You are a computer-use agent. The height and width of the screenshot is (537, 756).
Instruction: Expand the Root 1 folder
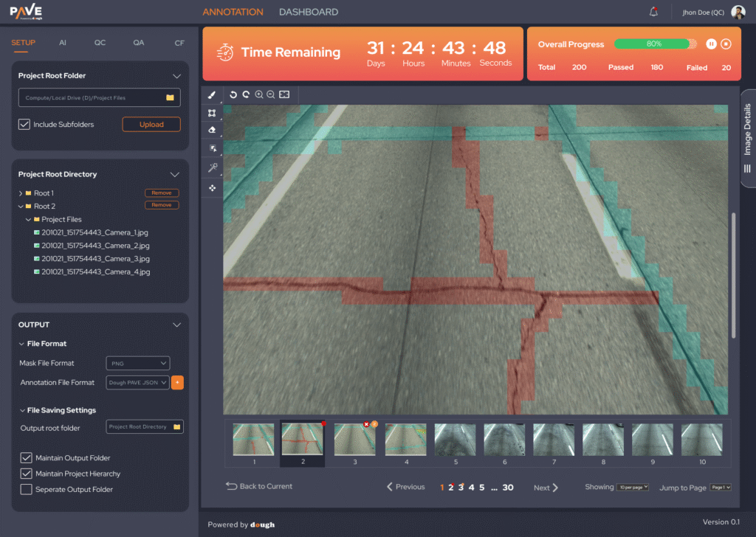(x=20, y=193)
